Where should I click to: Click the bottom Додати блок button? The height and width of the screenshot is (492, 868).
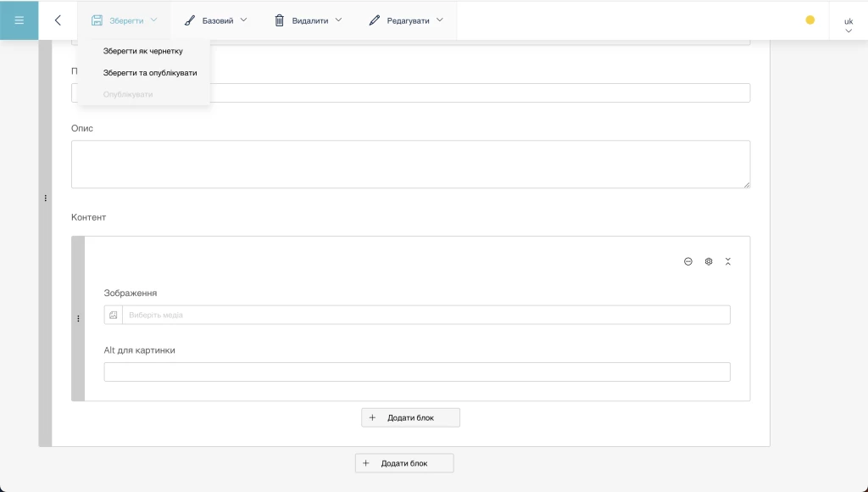tap(404, 463)
